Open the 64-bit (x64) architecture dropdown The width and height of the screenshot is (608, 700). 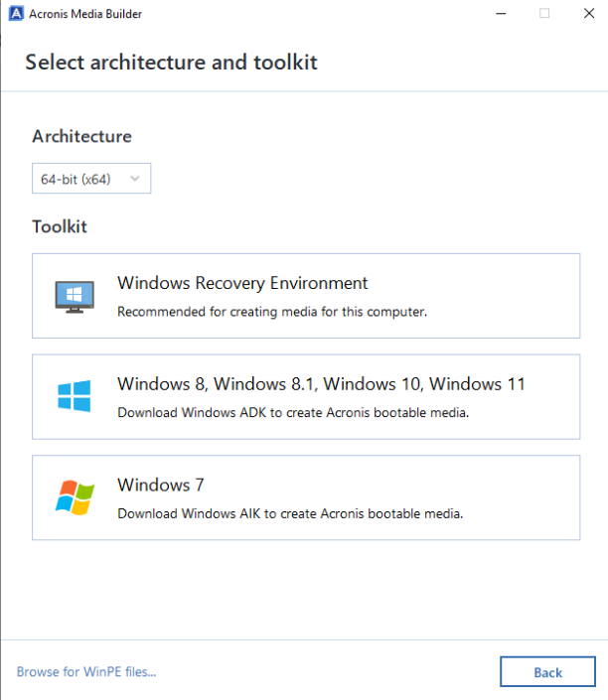tap(91, 179)
